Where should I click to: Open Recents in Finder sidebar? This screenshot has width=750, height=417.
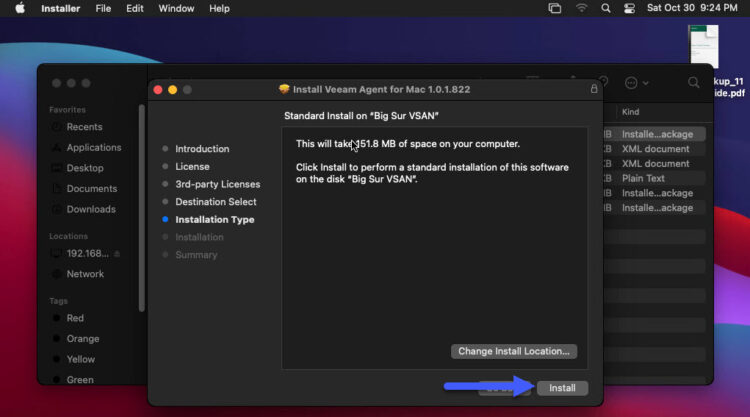(x=84, y=127)
